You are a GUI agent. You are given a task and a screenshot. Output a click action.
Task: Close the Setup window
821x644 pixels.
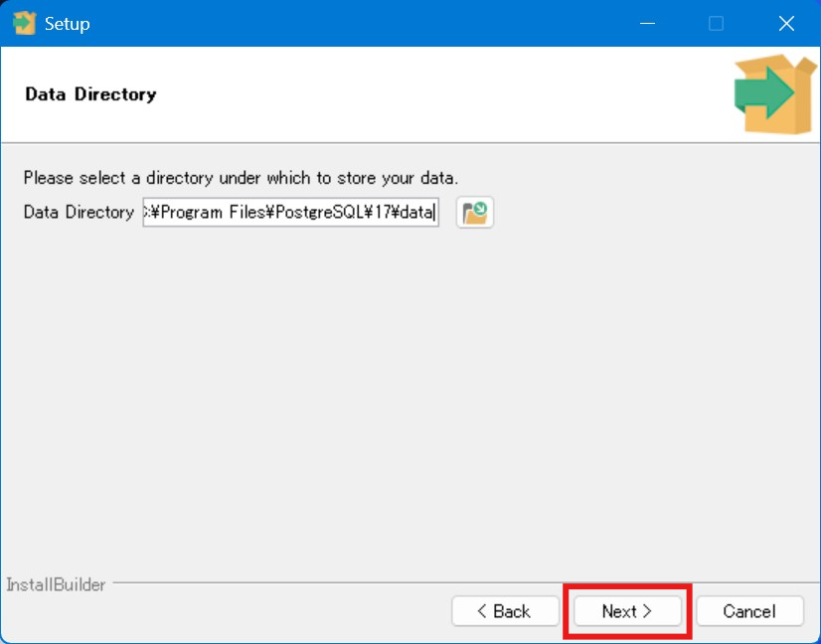(x=786, y=24)
